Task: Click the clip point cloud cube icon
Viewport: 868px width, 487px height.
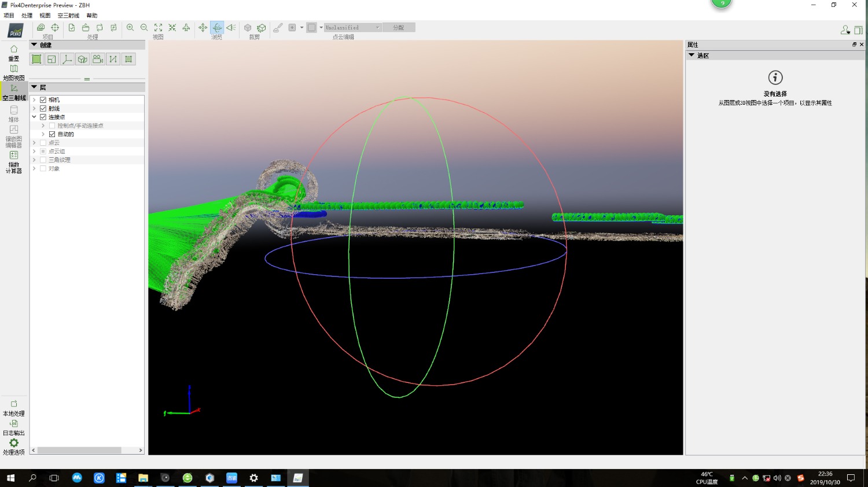Action: (x=248, y=27)
